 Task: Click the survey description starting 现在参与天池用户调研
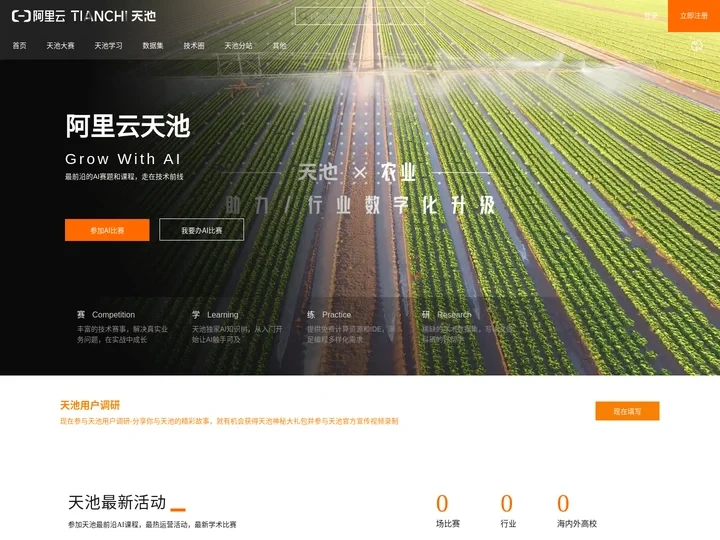tap(229, 421)
